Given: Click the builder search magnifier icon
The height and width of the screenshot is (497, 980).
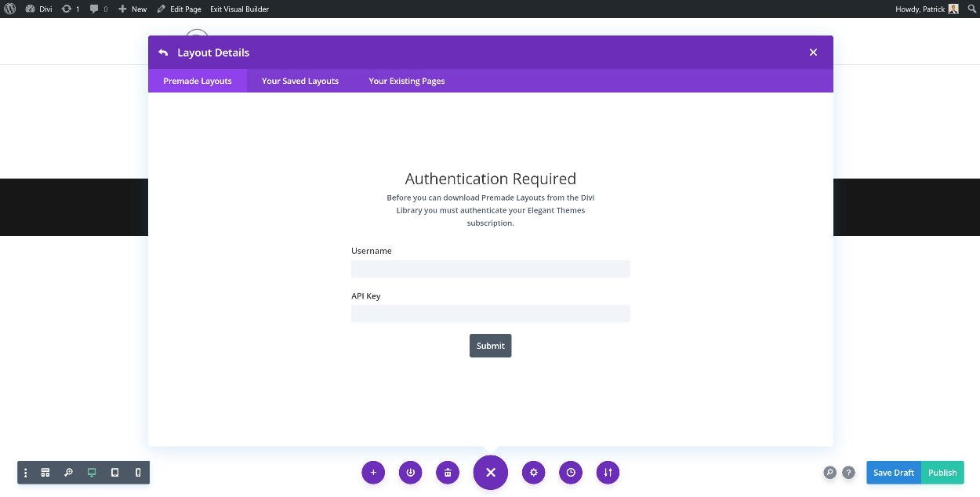Looking at the screenshot, I should [829, 473].
